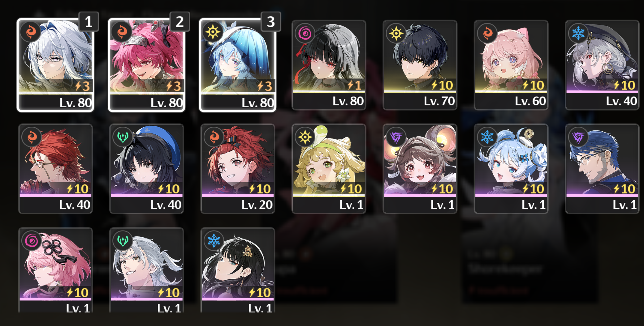Choose black-haired boy at Lv. 70
644x326 pixels.
tap(420, 65)
